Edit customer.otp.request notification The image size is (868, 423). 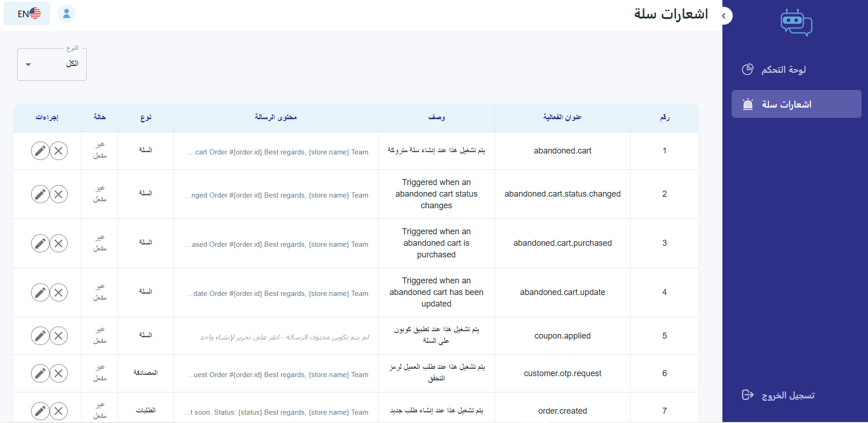(40, 373)
